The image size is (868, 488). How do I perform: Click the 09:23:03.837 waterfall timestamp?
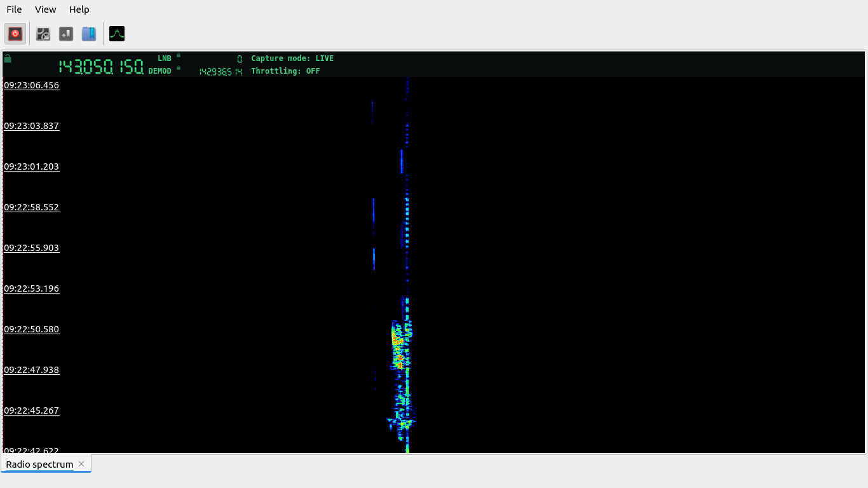[31, 126]
